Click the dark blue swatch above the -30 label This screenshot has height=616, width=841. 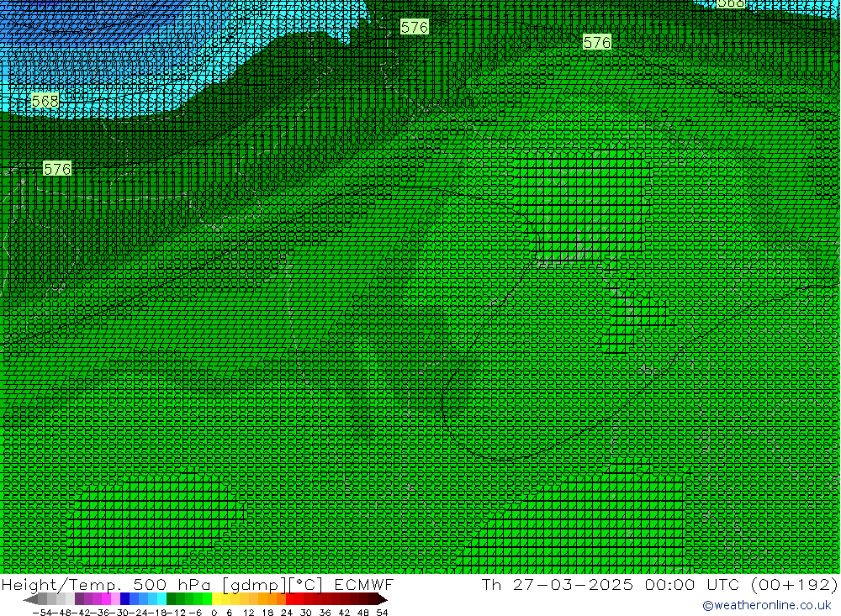[124, 599]
